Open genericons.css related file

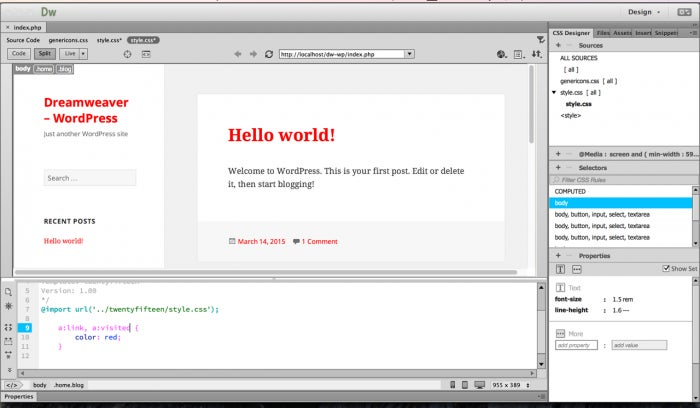coord(68,40)
